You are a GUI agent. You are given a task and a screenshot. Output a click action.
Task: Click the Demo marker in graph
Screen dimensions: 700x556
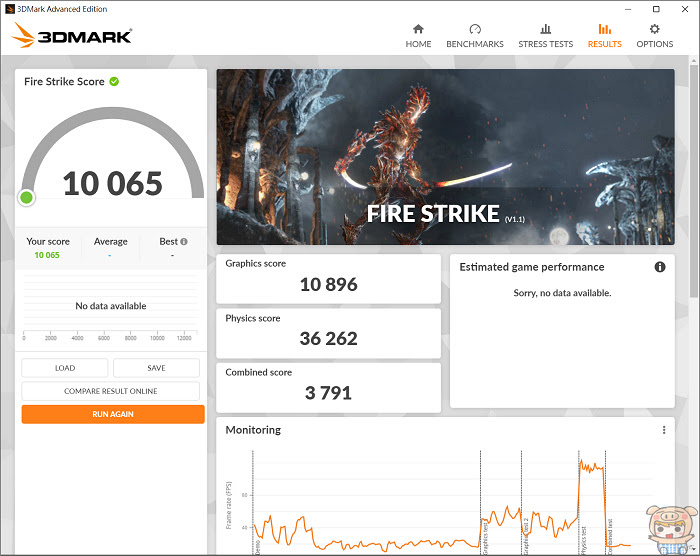pos(258,547)
